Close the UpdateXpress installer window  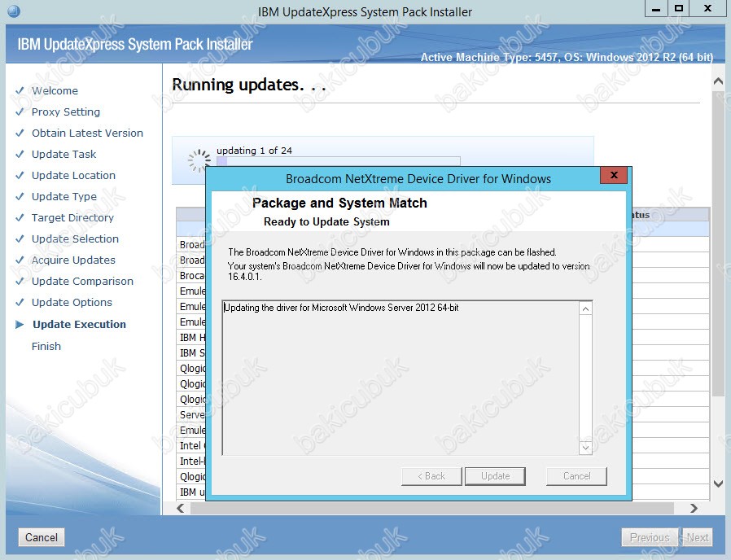[x=707, y=9]
